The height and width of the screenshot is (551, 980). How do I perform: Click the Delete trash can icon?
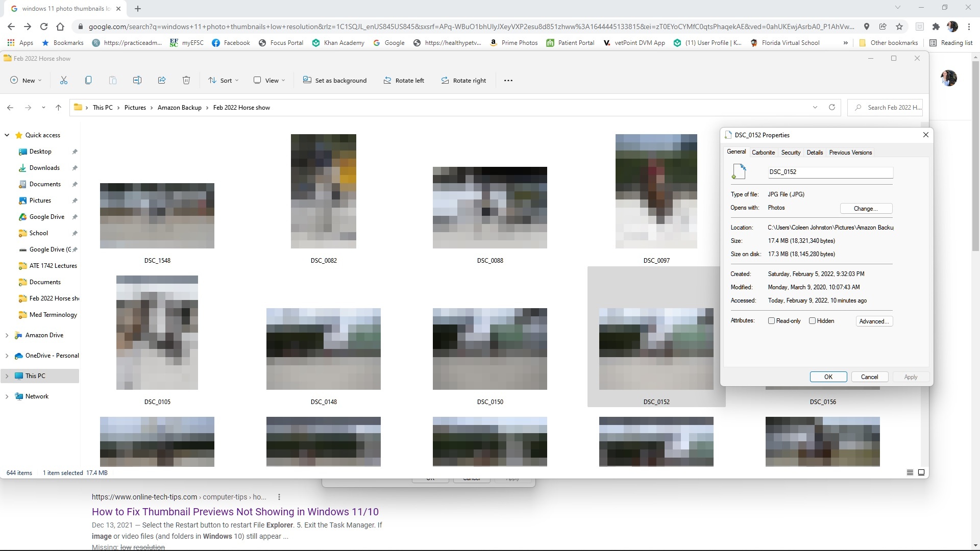pyautogui.click(x=186, y=80)
